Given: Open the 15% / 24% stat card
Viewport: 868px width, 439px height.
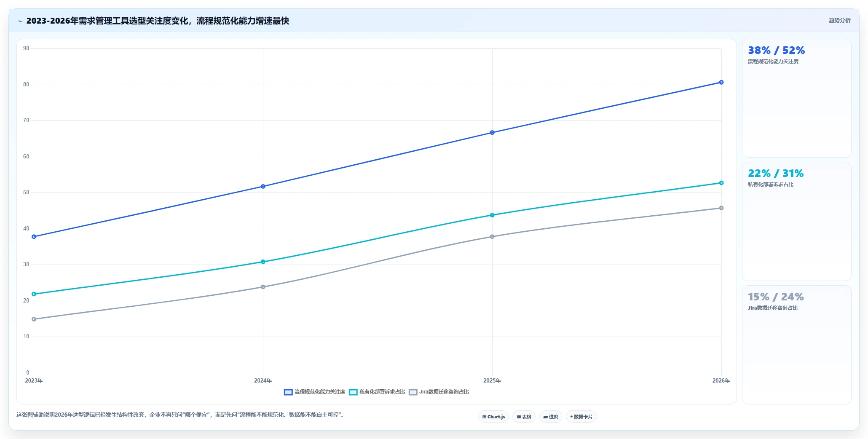Looking at the screenshot, I should click(796, 345).
